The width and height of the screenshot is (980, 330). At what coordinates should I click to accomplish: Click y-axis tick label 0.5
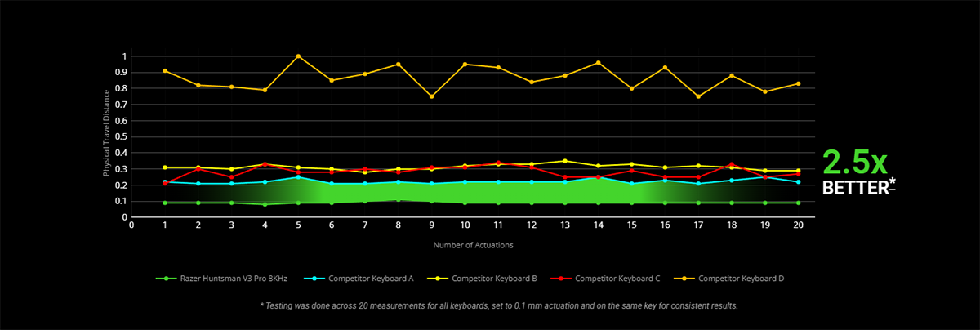pos(120,137)
